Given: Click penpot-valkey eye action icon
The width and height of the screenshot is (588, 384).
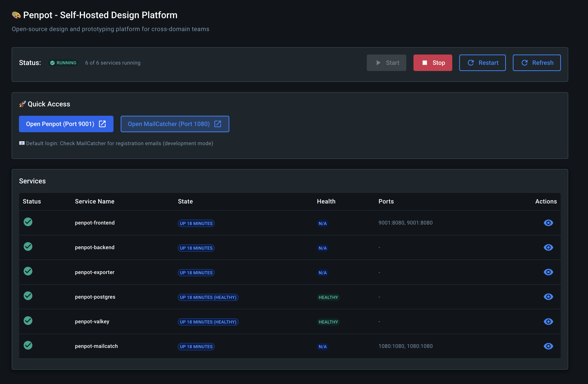Looking at the screenshot, I should [548, 322].
